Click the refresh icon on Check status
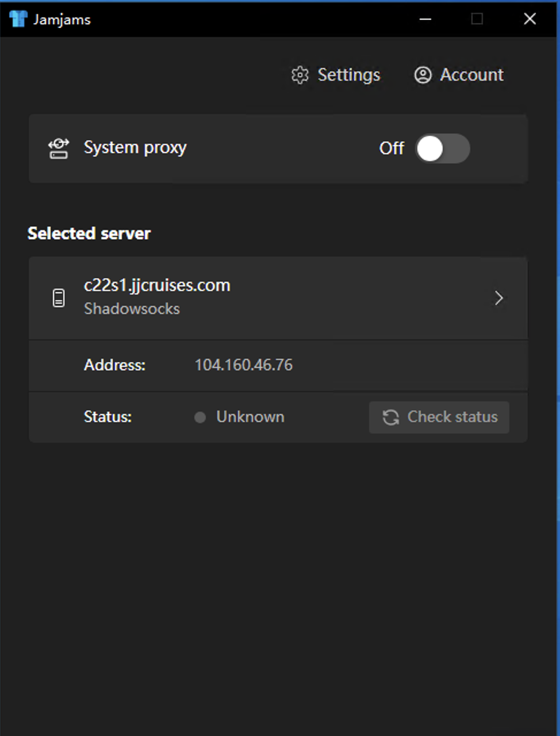This screenshot has width=560, height=736. click(391, 417)
